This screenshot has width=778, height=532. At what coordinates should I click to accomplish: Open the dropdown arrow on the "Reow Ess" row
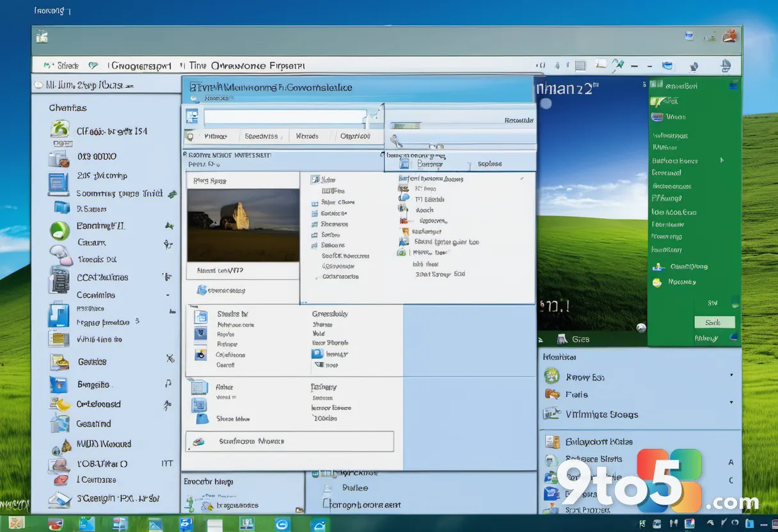731,375
